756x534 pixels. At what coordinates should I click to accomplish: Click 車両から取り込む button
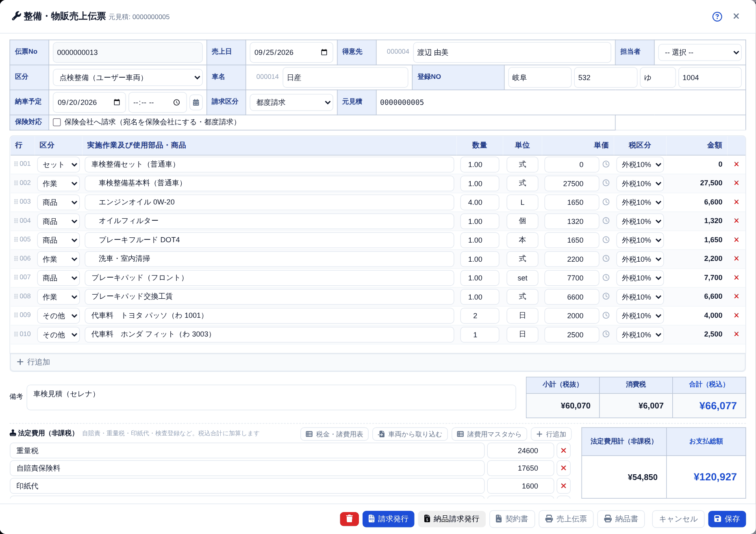click(x=410, y=434)
